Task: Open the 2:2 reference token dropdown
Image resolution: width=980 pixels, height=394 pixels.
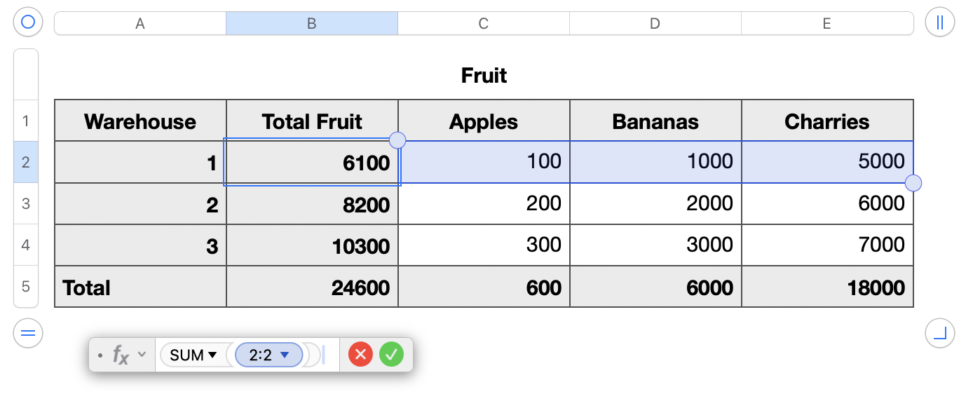Action: [x=285, y=355]
